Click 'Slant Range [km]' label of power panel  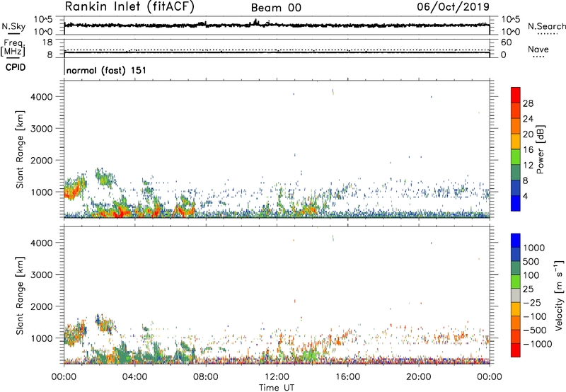coord(20,149)
